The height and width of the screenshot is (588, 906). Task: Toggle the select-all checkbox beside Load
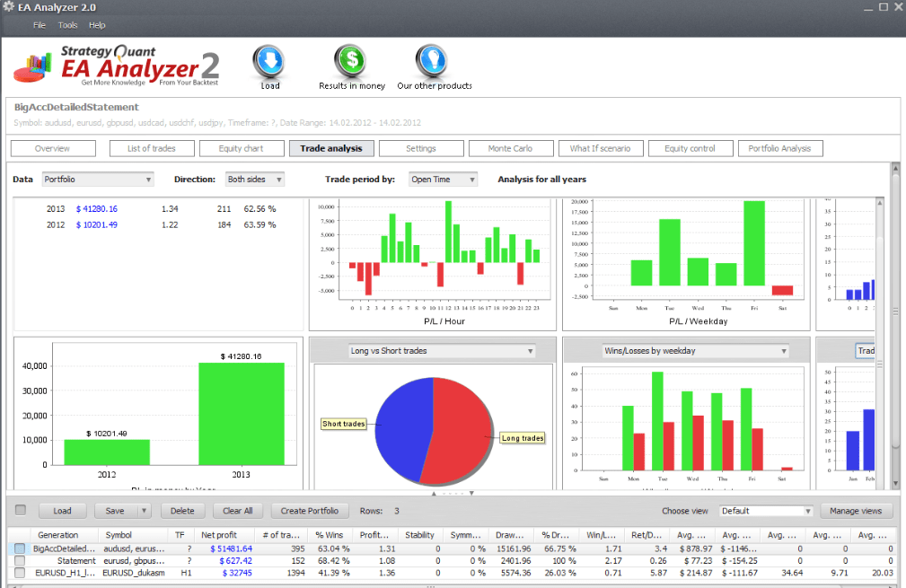[21, 510]
